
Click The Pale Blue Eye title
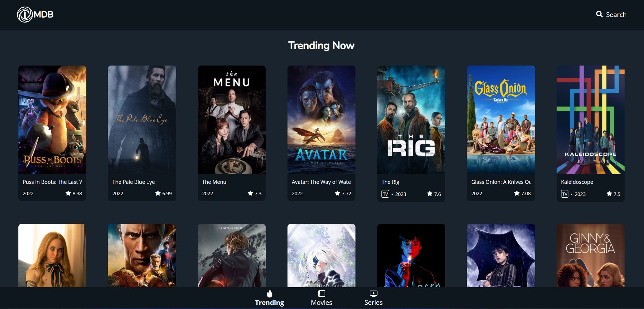(134, 182)
